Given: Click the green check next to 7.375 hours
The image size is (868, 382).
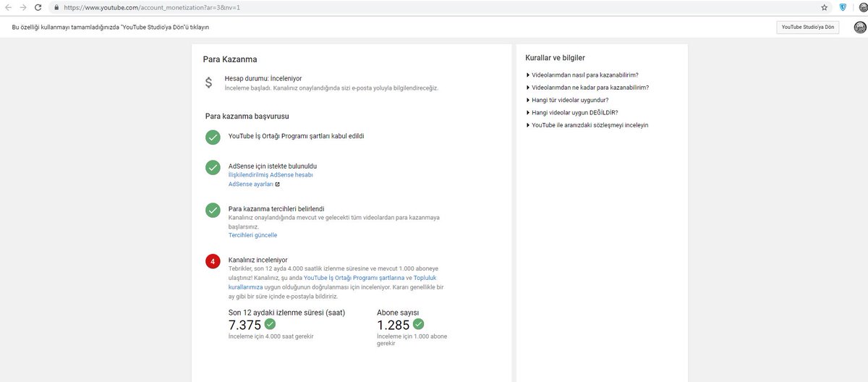Looking at the screenshot, I should [x=270, y=324].
